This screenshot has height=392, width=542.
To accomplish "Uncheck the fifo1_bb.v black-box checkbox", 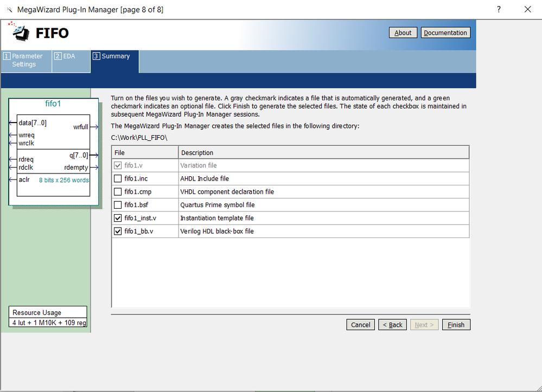I will pyautogui.click(x=118, y=231).
